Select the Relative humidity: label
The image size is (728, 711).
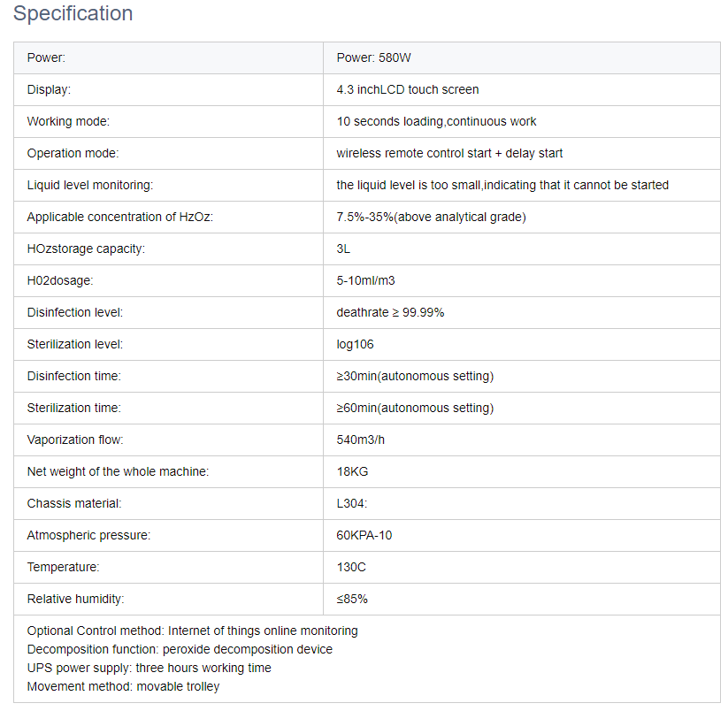coord(75,599)
